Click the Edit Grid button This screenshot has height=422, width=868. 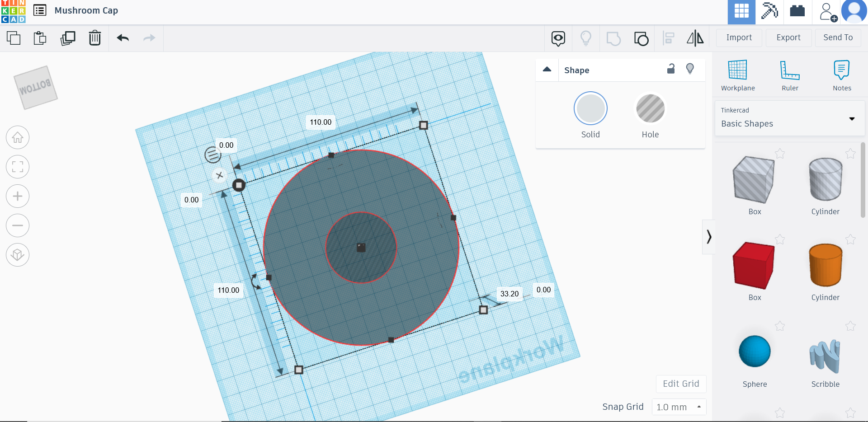(x=681, y=384)
